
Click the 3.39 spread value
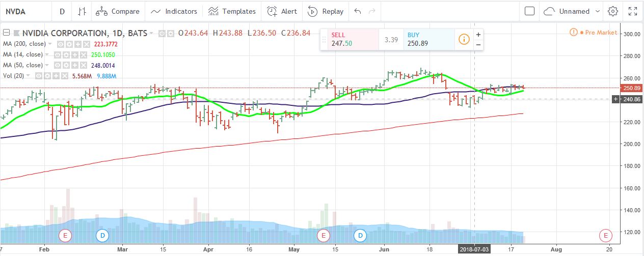[x=391, y=39]
